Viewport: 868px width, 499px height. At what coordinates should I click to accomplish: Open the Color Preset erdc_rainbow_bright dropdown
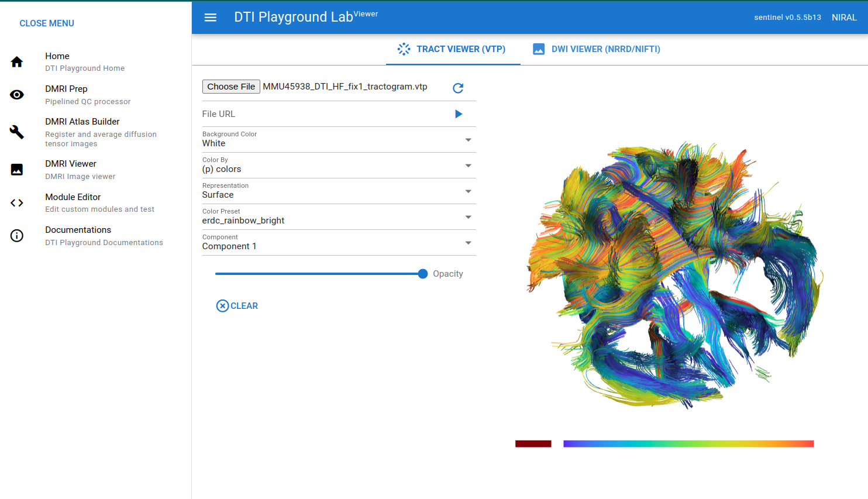point(339,217)
